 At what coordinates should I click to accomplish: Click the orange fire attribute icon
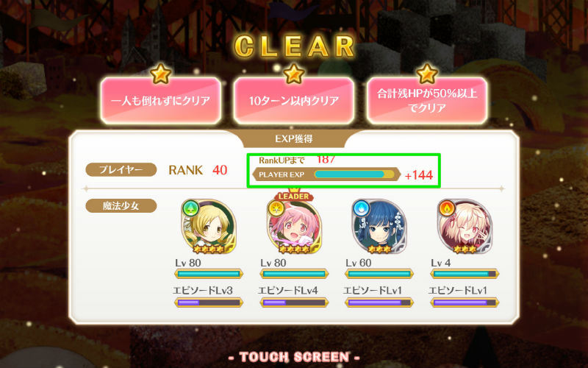tap(447, 208)
